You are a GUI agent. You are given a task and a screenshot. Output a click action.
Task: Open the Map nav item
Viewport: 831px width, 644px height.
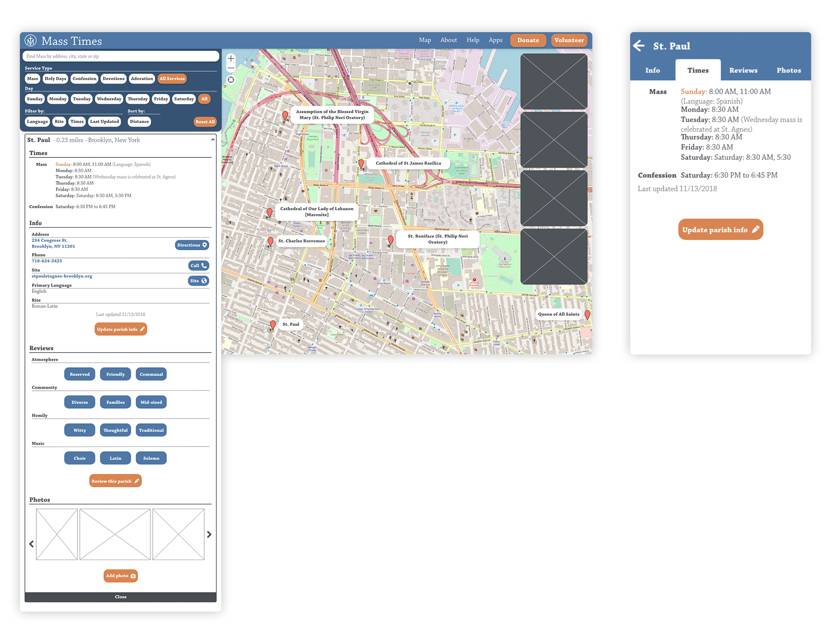click(x=425, y=40)
